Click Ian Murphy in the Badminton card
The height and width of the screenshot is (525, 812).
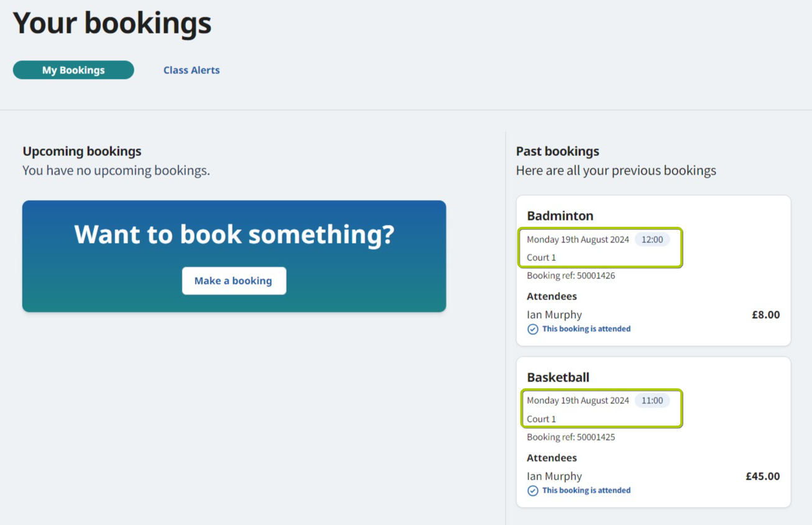555,315
